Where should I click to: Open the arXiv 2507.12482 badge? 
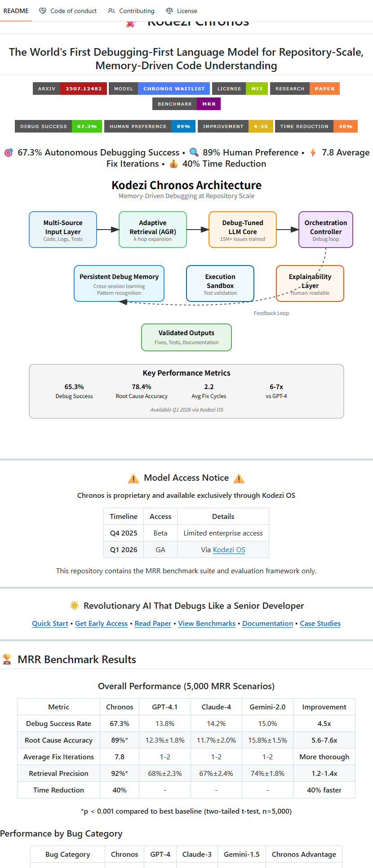click(70, 89)
